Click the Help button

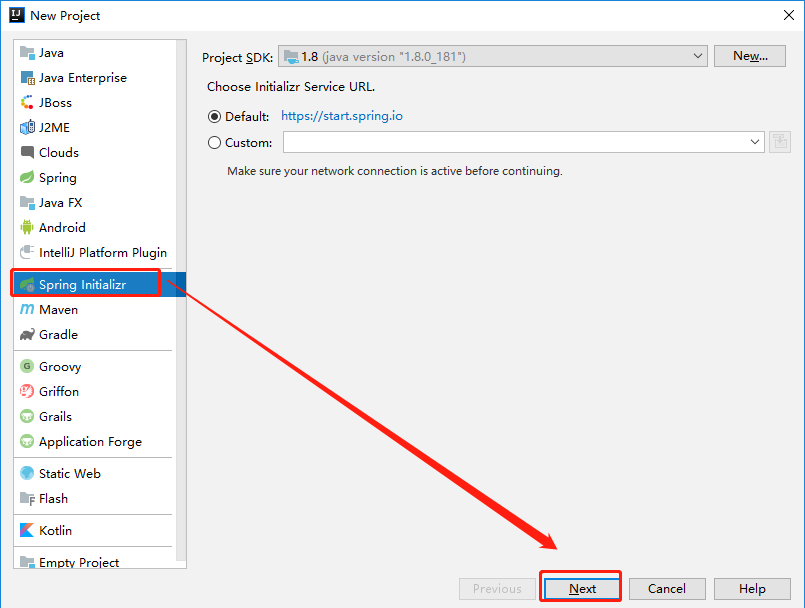752,588
